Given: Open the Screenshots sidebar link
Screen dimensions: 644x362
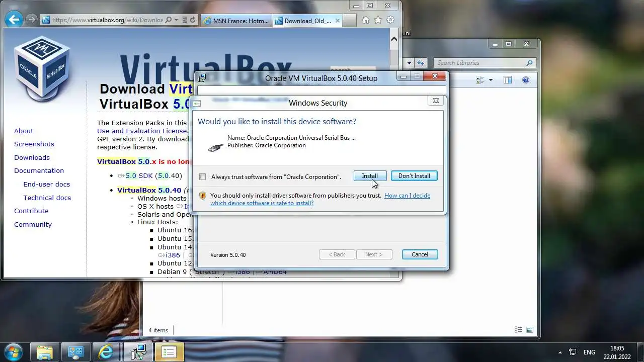Looking at the screenshot, I should (x=34, y=144).
